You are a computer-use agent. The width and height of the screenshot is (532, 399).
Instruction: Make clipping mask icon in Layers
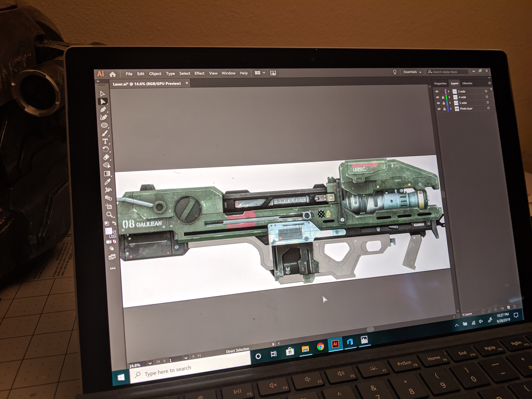(x=496, y=309)
